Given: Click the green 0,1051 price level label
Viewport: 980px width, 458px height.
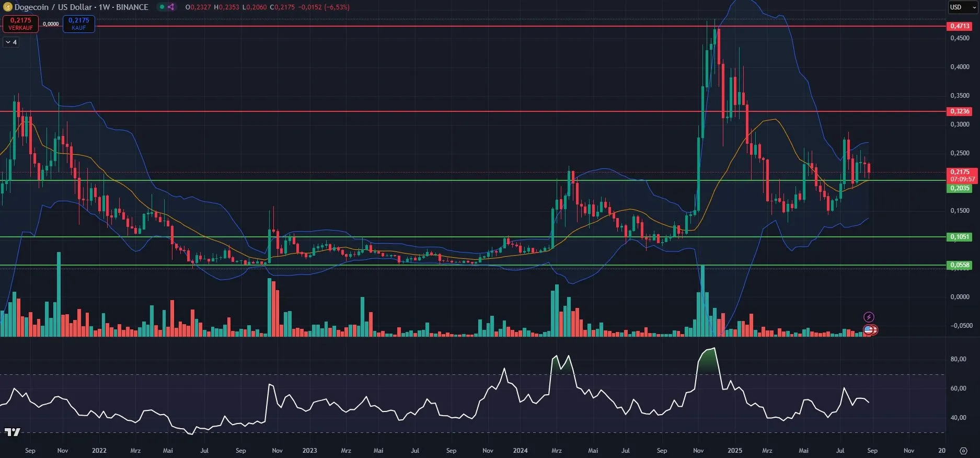Looking at the screenshot, I should coord(960,237).
